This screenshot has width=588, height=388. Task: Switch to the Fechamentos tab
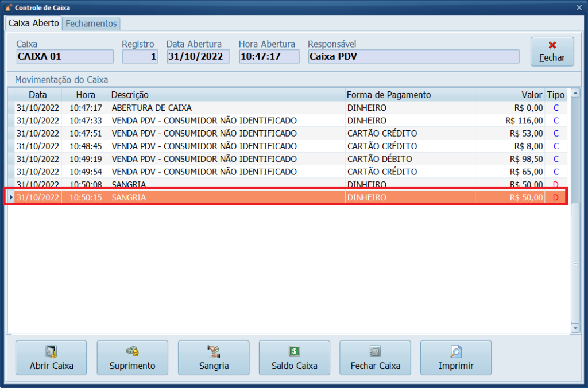tap(91, 24)
